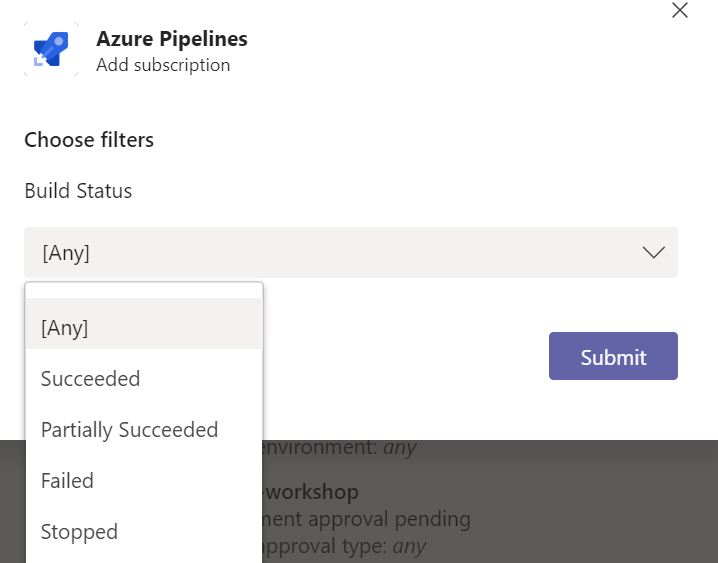Click the Build Status field label

coord(78,191)
